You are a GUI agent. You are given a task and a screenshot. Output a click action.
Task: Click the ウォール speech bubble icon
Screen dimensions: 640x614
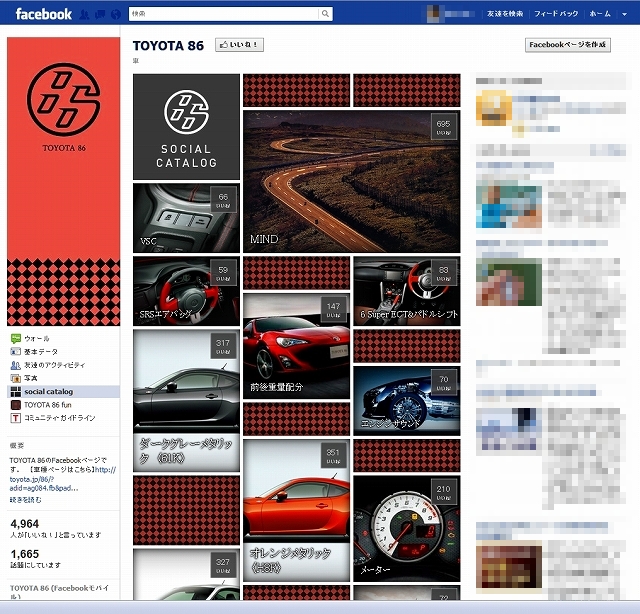click(16, 338)
